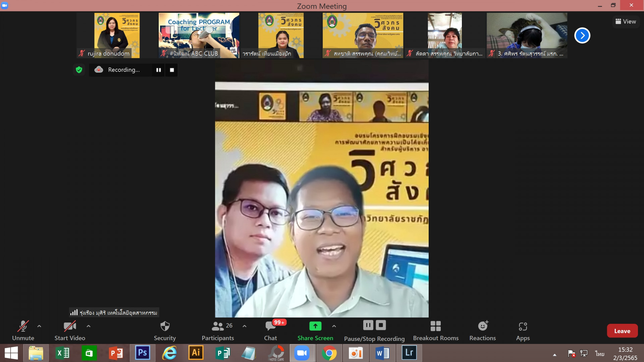Click main speaker video view
This screenshot has width=644, height=362.
tap(322, 189)
